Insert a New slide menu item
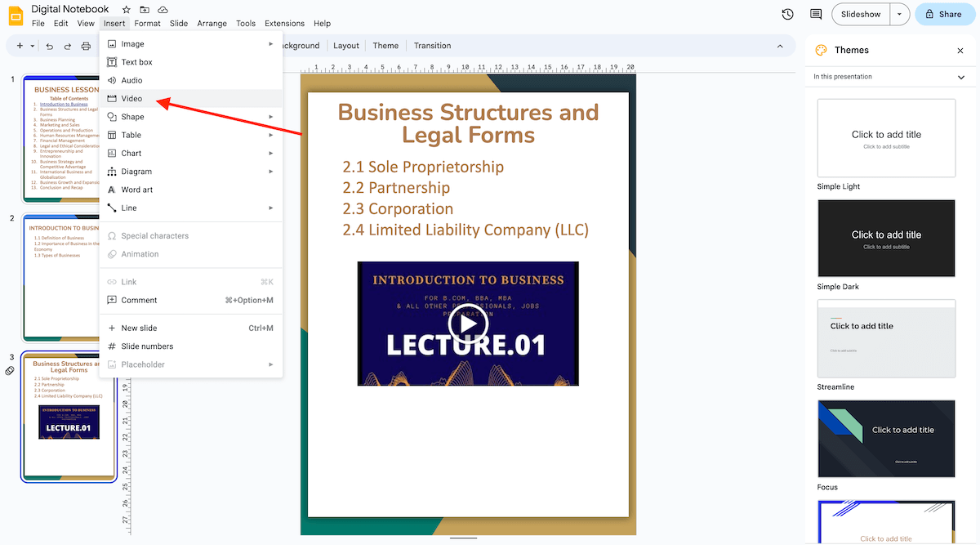The image size is (980, 545). click(191, 328)
